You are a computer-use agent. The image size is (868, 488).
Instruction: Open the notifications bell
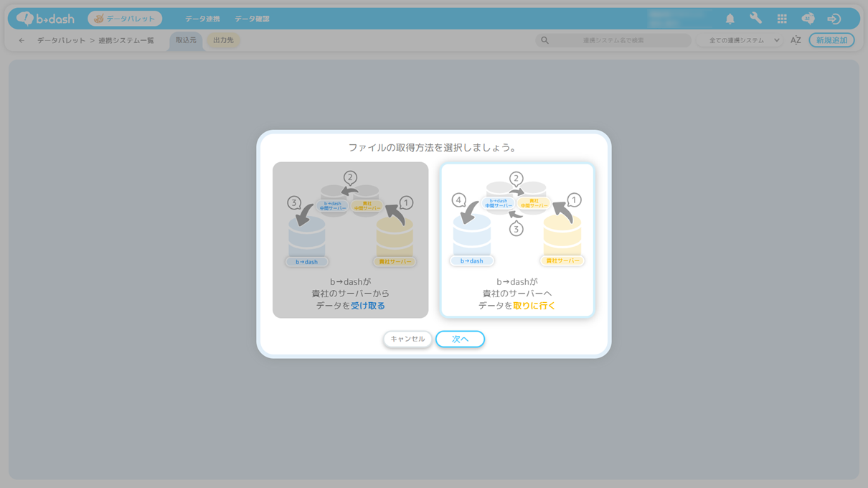(730, 19)
